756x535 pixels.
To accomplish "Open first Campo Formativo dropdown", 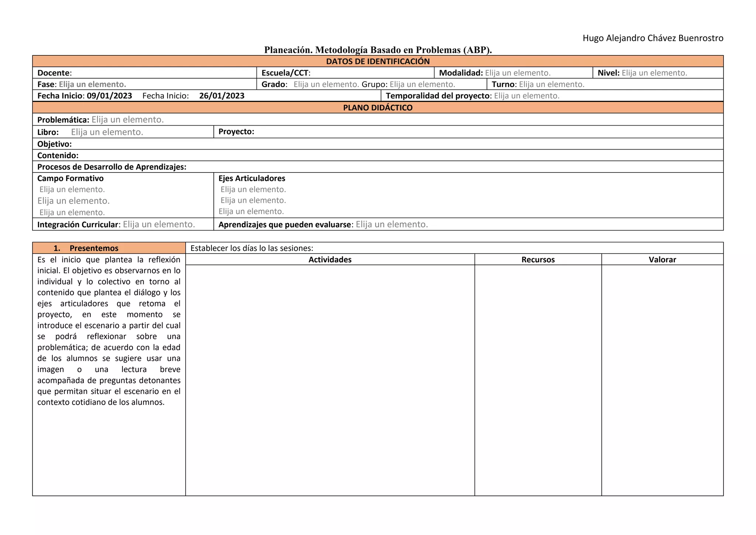I will [72, 190].
